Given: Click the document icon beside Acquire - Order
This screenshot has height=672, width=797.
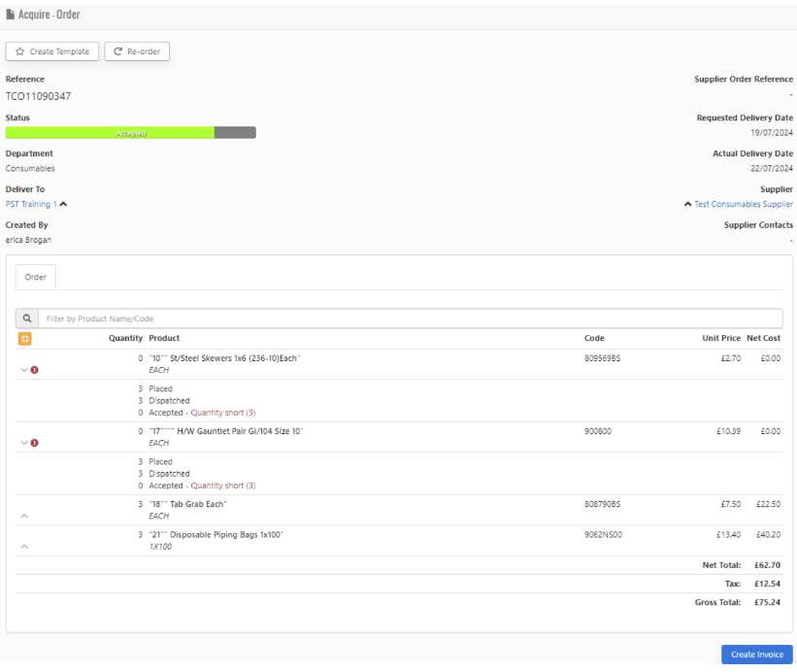Looking at the screenshot, I should coord(11,15).
